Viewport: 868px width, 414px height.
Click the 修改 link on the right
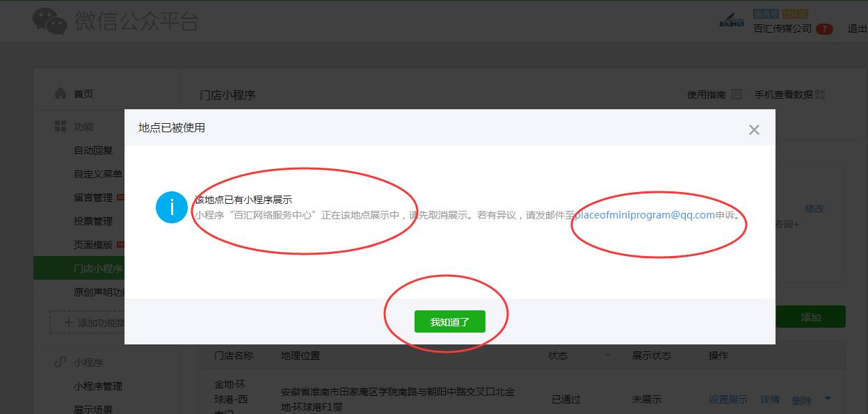(x=814, y=208)
